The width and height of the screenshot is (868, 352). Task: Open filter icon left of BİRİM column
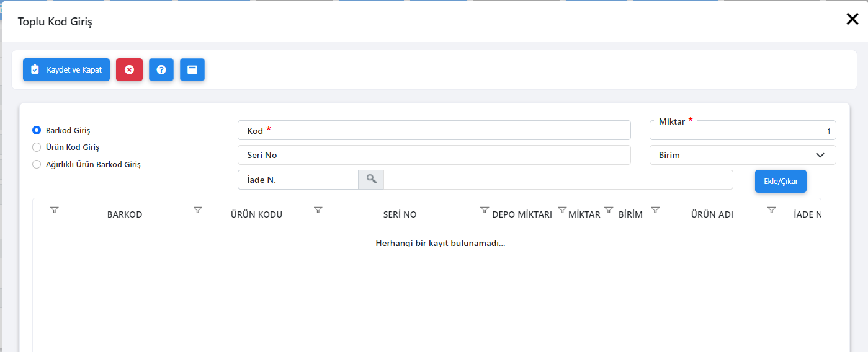(609, 210)
